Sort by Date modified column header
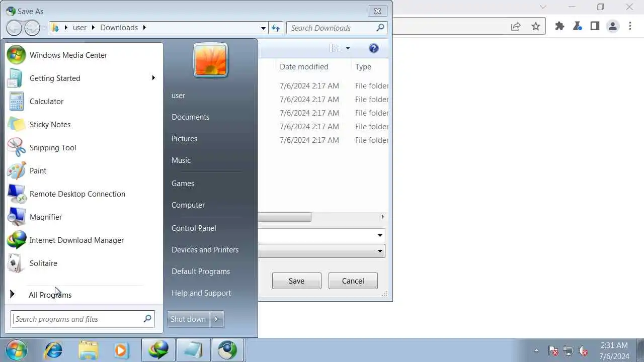The width and height of the screenshot is (644, 362). (x=304, y=66)
